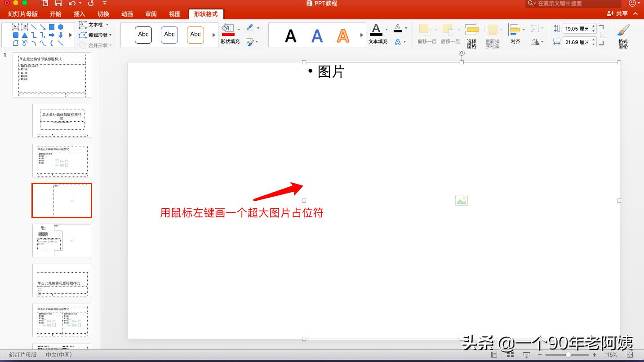This screenshot has width=644, height=362.
Task: Select the down arrow shape
Action: pos(61,35)
